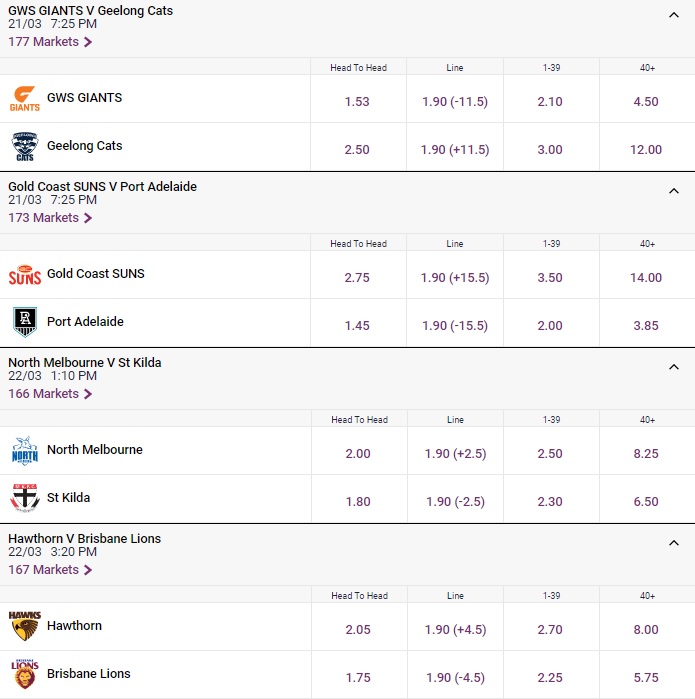The image size is (695, 699).
Task: Click the Port Adelaide team logo
Action: coord(25,322)
